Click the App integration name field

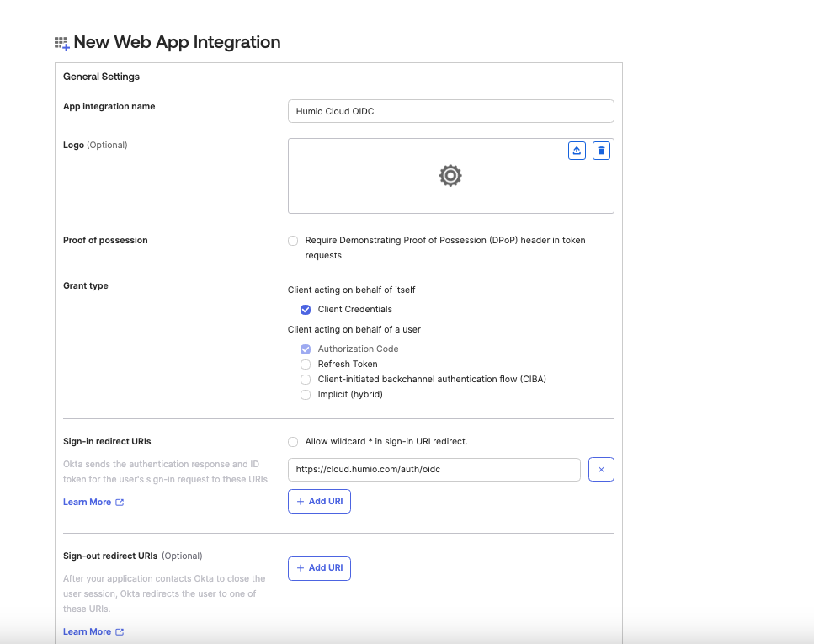[450, 110]
